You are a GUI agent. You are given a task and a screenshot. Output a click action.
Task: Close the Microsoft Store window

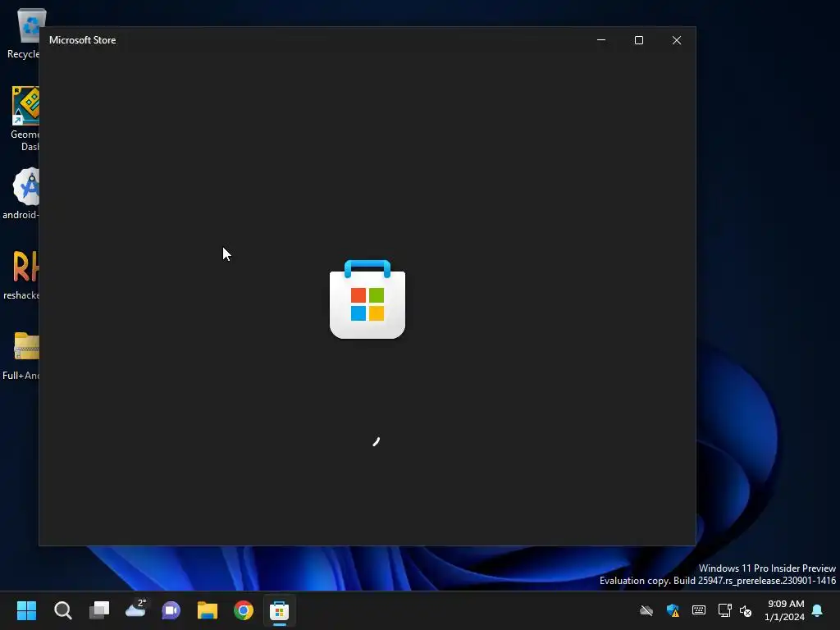[x=677, y=40]
